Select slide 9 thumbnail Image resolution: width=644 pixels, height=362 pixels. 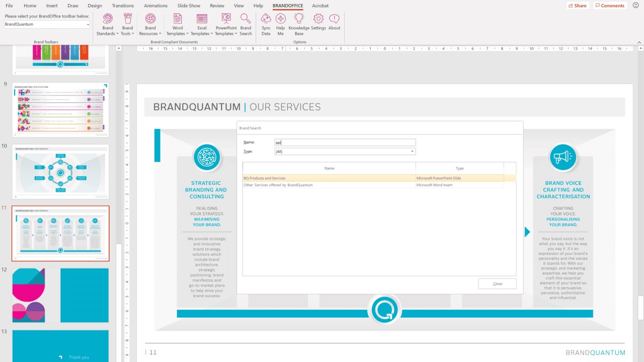[60, 110]
